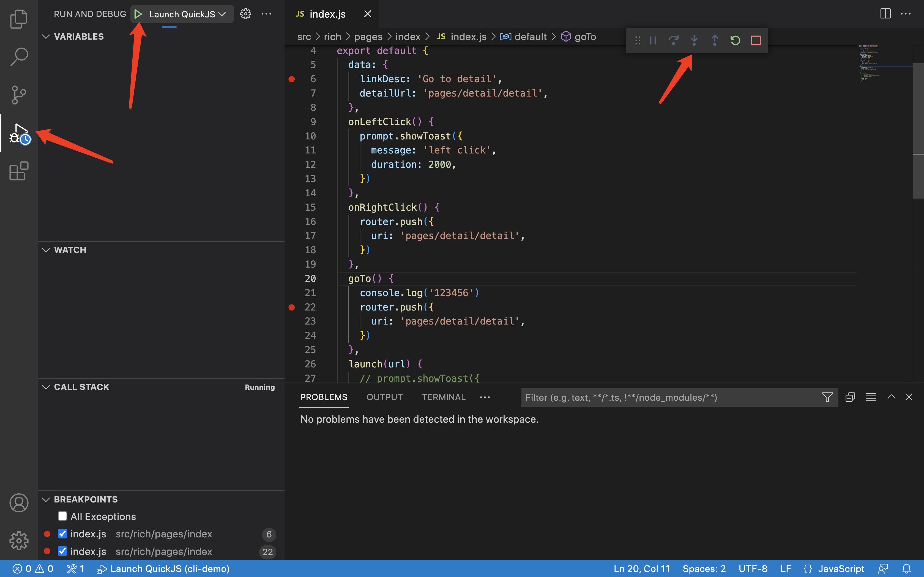Collapse the CALL STACK section
Screen dimensions: 924x577
[46, 387]
